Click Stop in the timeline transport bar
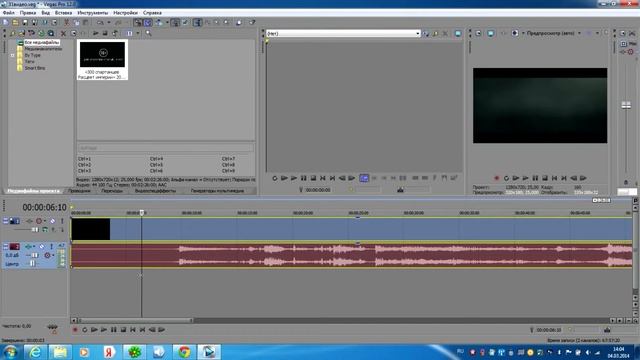Screen dimensions: 640x360 coord(123,330)
